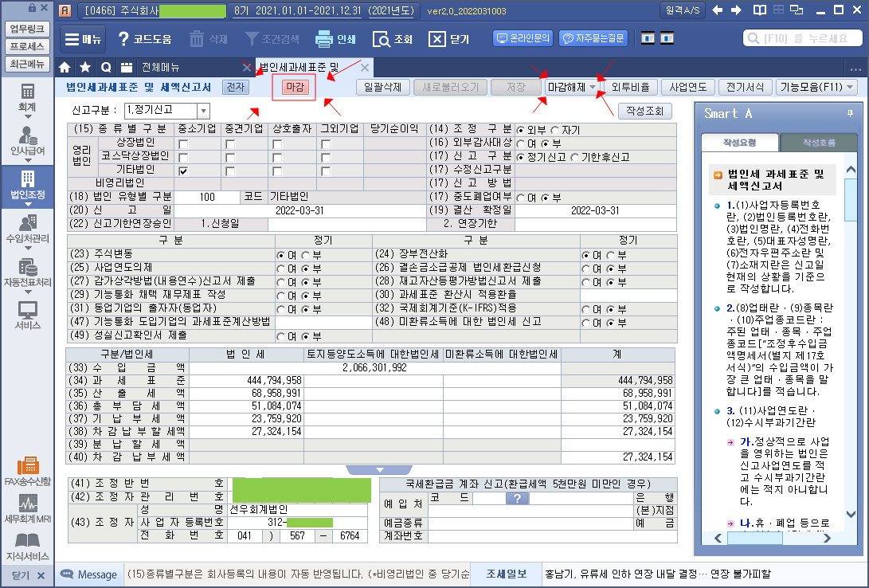
Task: Switch to 작성흐름 tab in Smart A
Action: pos(819,143)
